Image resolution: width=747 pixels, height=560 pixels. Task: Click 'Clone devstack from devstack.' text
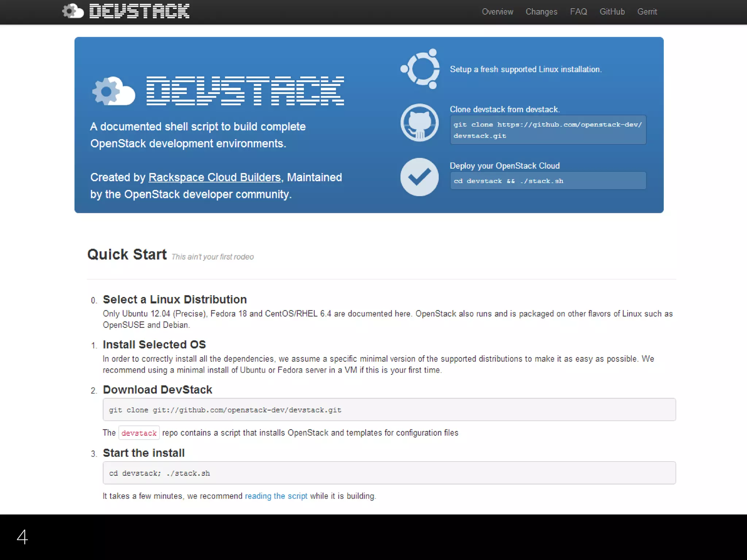click(505, 109)
